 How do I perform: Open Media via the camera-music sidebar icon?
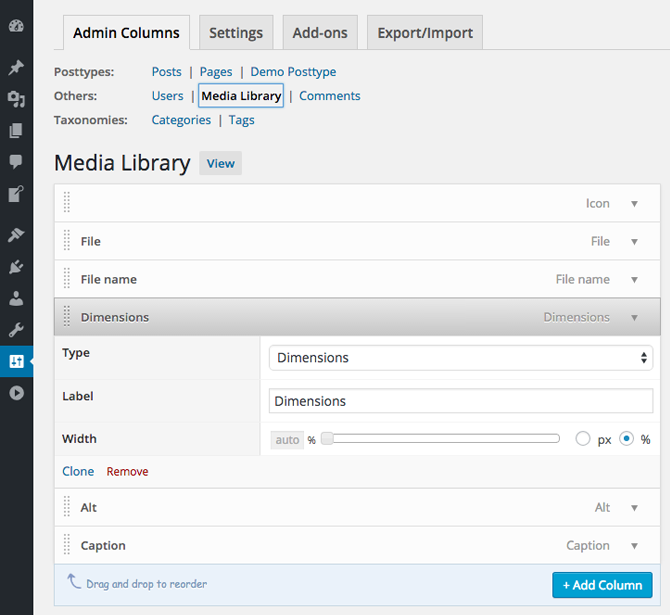coord(16,99)
